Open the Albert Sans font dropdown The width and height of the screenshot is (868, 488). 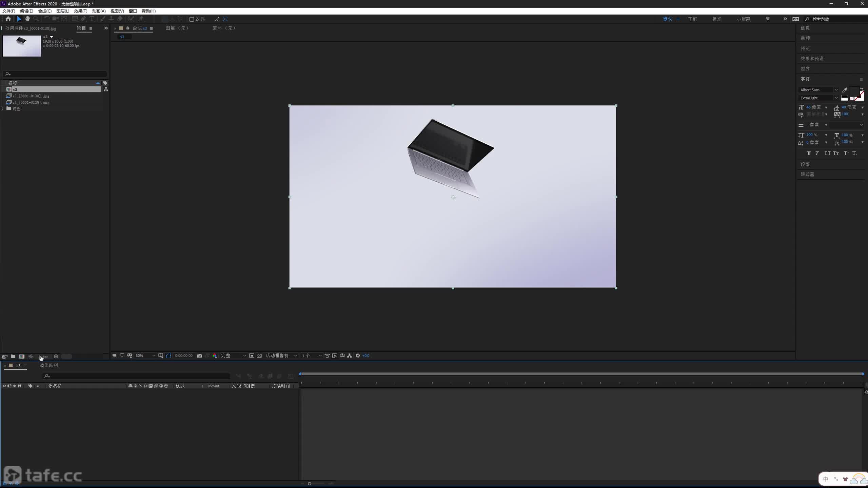(818, 90)
